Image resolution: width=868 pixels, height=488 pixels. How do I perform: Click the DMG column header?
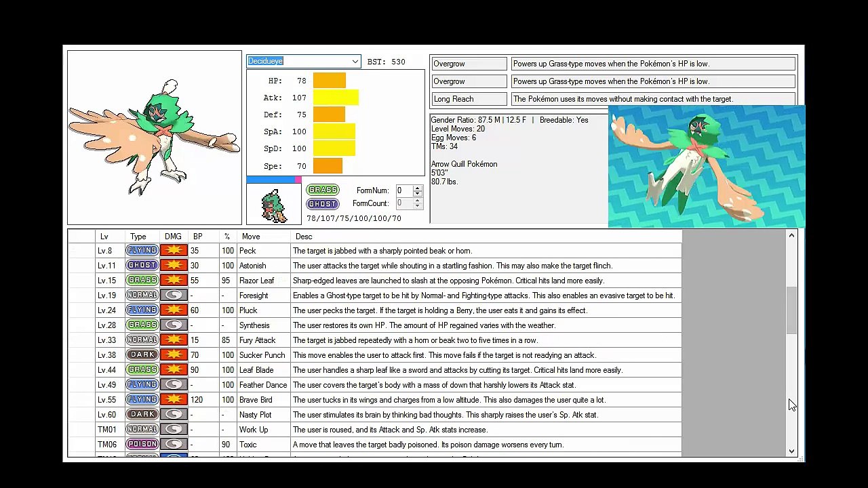click(x=173, y=237)
